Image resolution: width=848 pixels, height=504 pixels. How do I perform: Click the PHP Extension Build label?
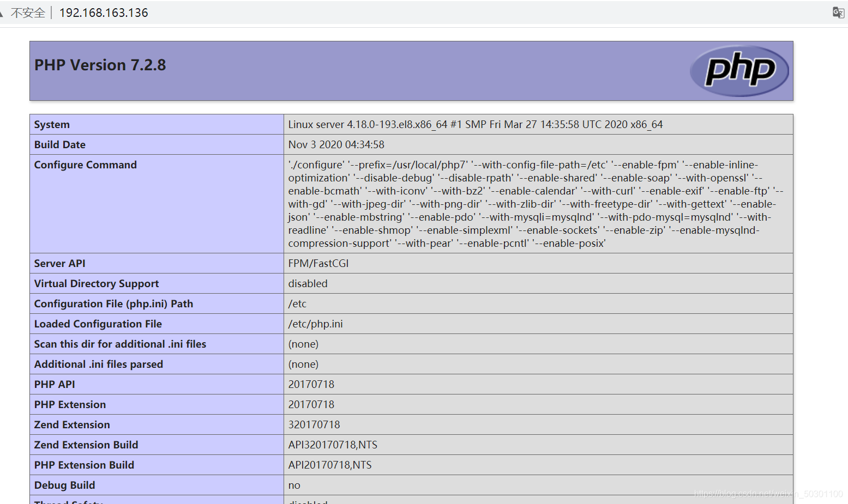point(84,465)
